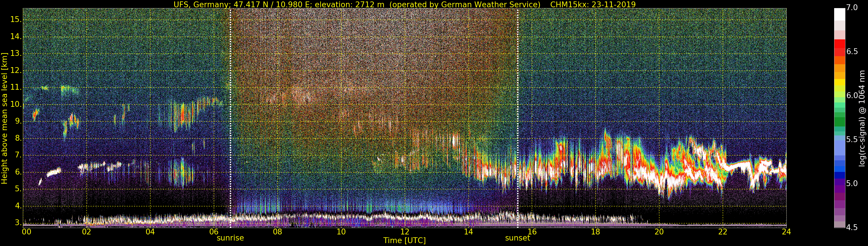Click height tick '10.' on y-axis
868x246 pixels.
click(16, 104)
